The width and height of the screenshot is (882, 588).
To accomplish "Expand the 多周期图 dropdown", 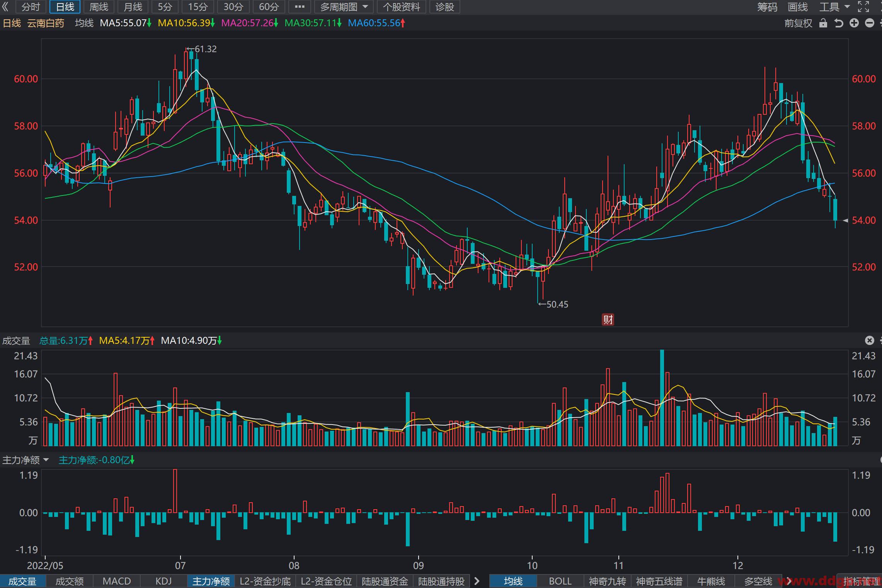I will (344, 7).
